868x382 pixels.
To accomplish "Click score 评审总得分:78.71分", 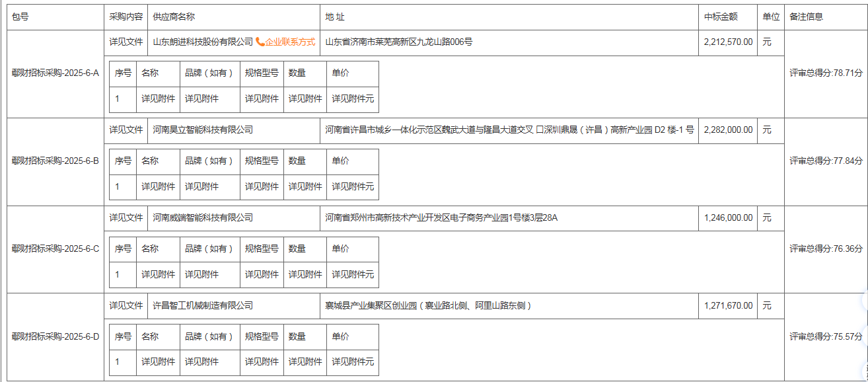I will point(826,73).
